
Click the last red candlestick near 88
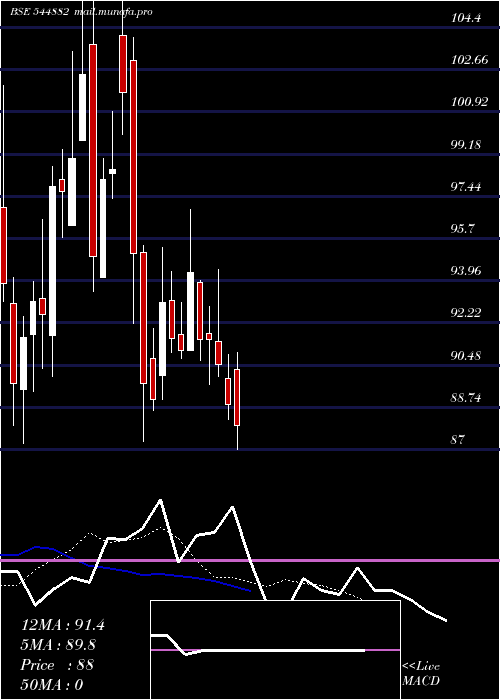237,397
